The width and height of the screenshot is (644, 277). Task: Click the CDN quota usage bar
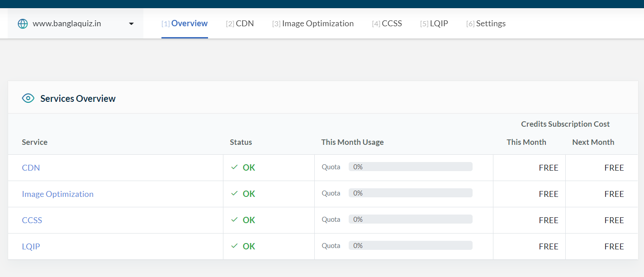[x=410, y=167]
